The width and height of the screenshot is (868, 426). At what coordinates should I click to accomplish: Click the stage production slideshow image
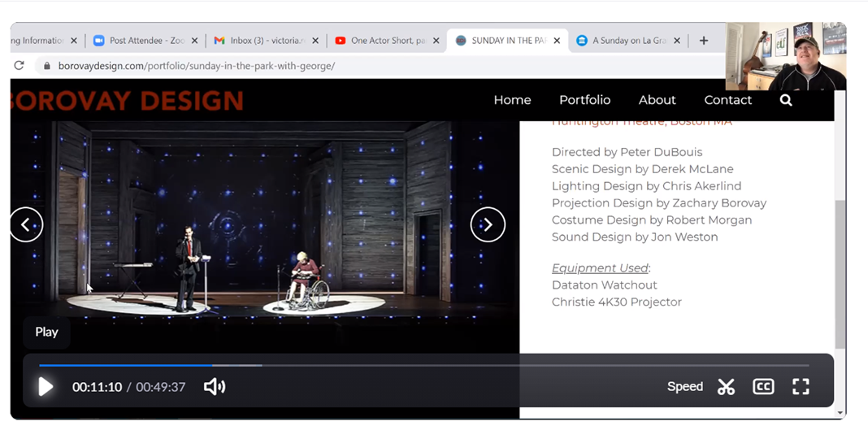265,224
